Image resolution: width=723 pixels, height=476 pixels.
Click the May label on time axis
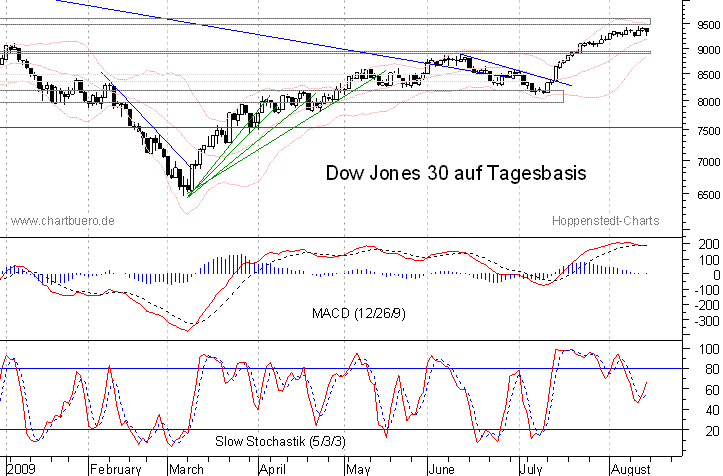[x=358, y=470]
